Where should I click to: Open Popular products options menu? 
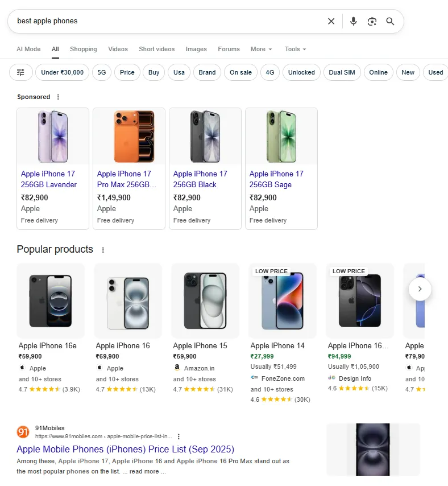103,250
